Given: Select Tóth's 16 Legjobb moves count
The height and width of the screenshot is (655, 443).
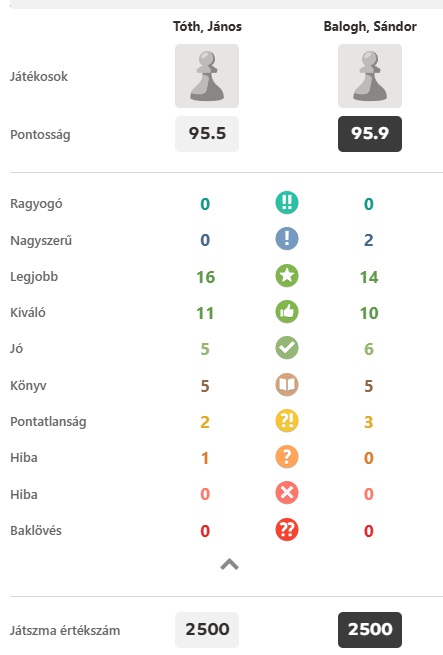Looking at the screenshot, I should click(x=206, y=277).
